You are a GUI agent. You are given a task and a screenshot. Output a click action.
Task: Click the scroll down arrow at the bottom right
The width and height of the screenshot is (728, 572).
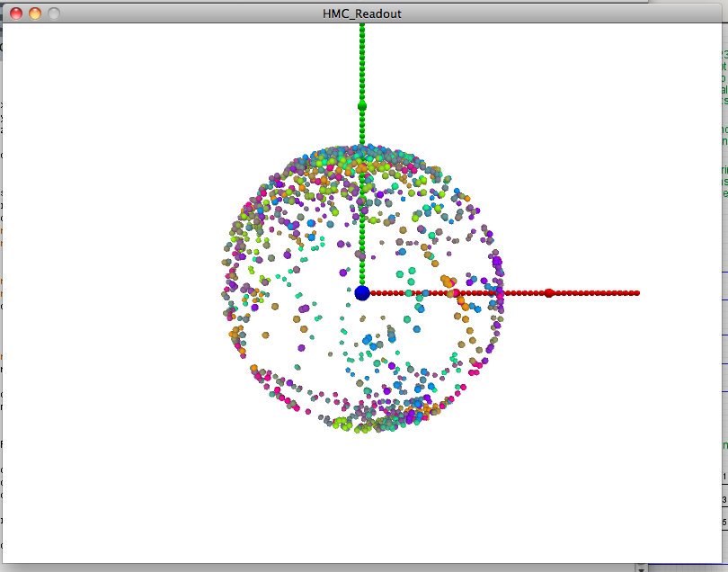(641, 568)
